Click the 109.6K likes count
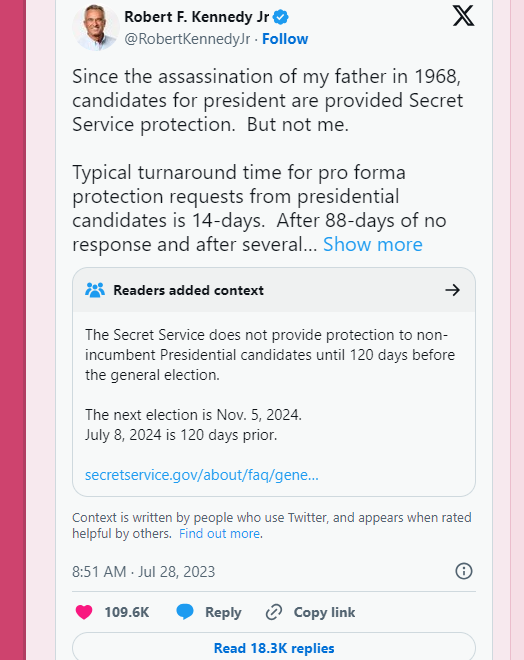Screen dimensions: 524x660 pyautogui.click(x=127, y=612)
